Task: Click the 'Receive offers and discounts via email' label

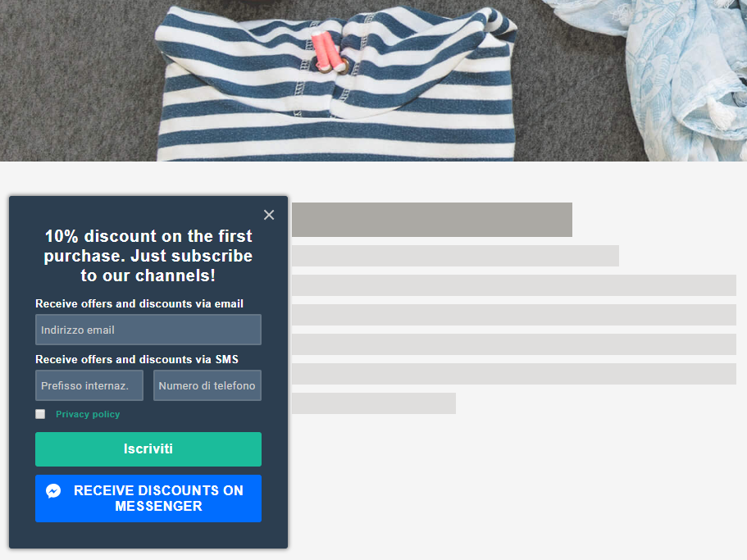Action: tap(139, 304)
